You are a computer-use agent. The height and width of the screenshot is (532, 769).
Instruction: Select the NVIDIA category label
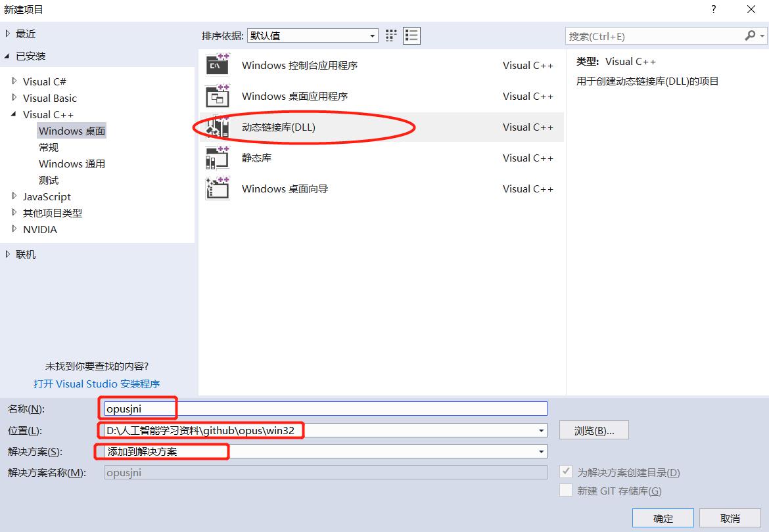[39, 229]
